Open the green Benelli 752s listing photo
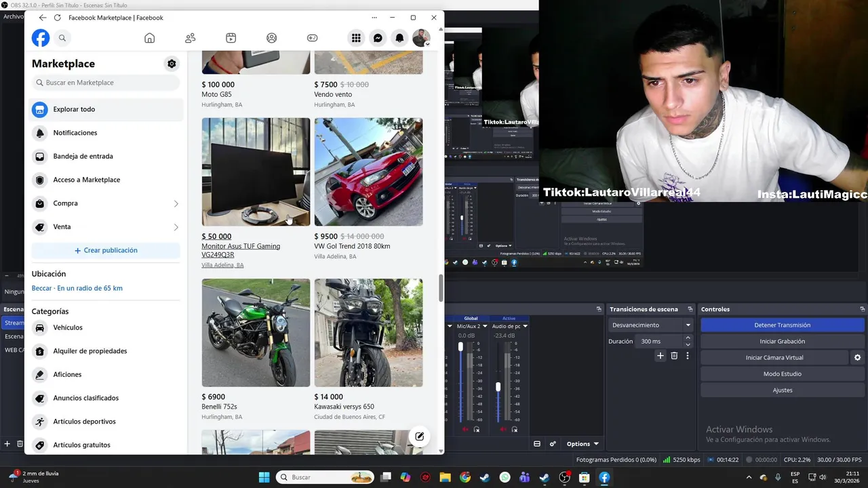The image size is (868, 488). tap(256, 333)
